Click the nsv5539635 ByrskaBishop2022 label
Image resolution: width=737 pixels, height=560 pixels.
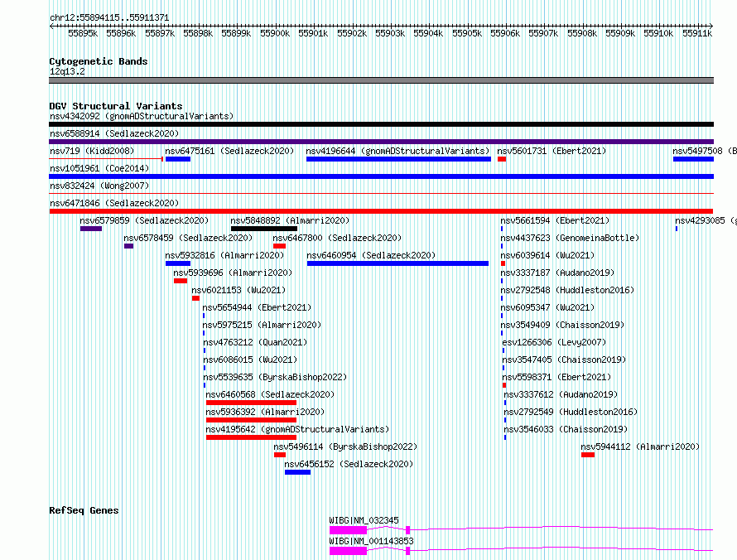pos(274,377)
